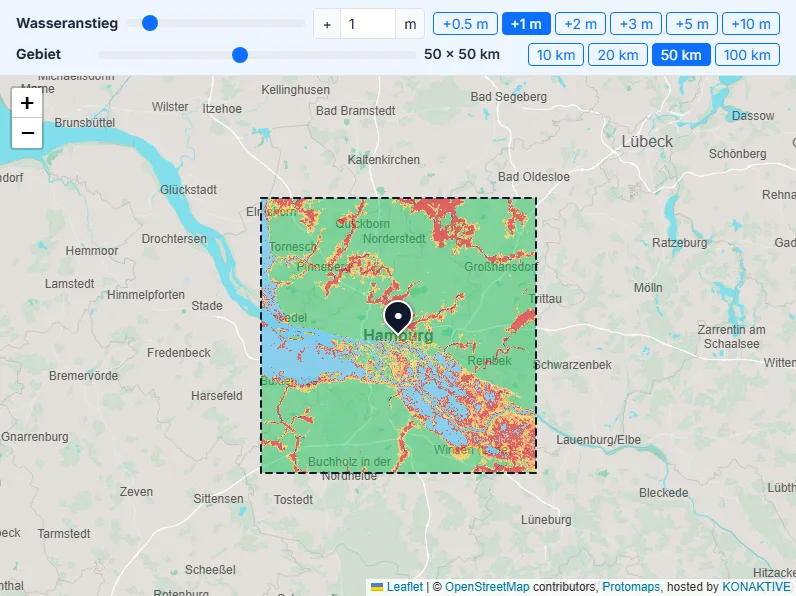Click the Sittensen label

tap(218, 499)
